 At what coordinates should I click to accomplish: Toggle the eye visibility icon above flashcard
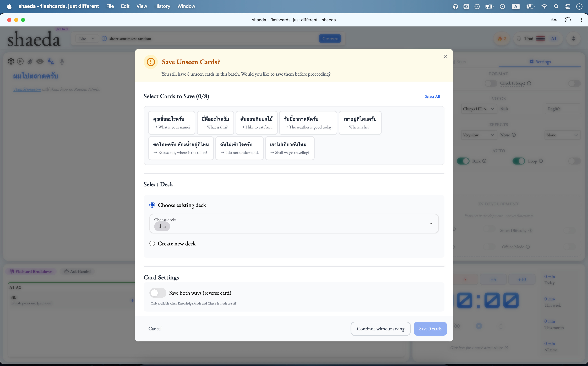tap(40, 61)
